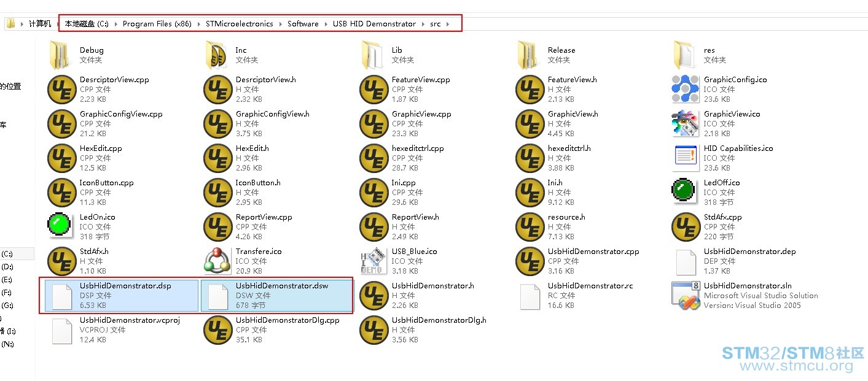The height and width of the screenshot is (381, 868).
Task: Click the file name ReportView.h
Action: point(415,217)
